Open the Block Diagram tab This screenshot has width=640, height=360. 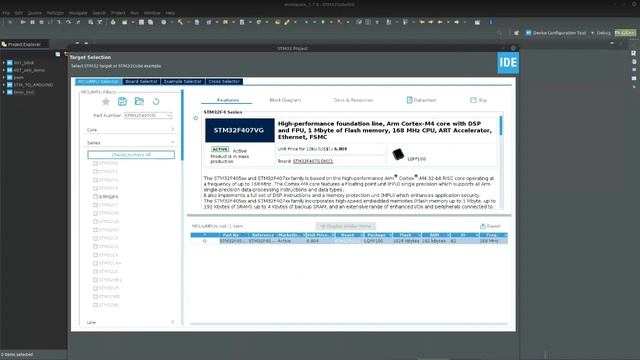pyautogui.click(x=285, y=100)
